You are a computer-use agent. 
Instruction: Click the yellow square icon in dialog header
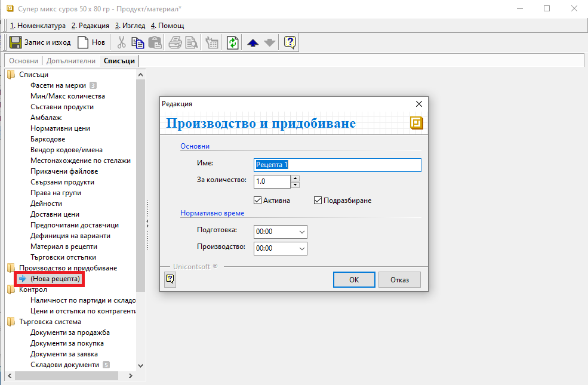coord(416,123)
